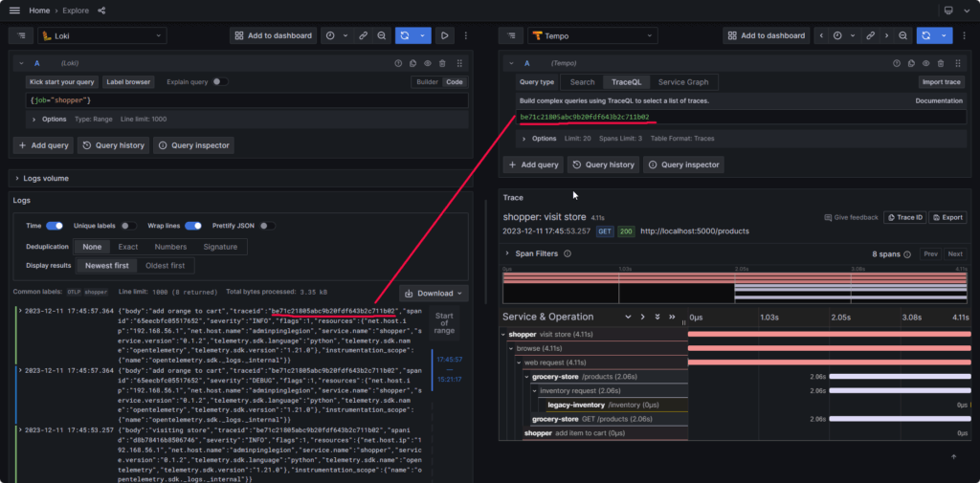The height and width of the screenshot is (483, 980).
Task: Grab the Loki query A drag handle
Action: [x=459, y=63]
